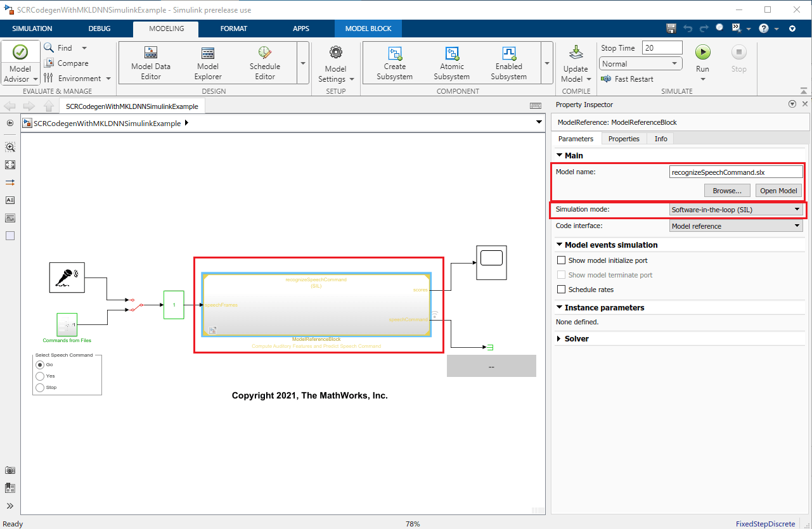Click the Browse... button

click(x=727, y=191)
